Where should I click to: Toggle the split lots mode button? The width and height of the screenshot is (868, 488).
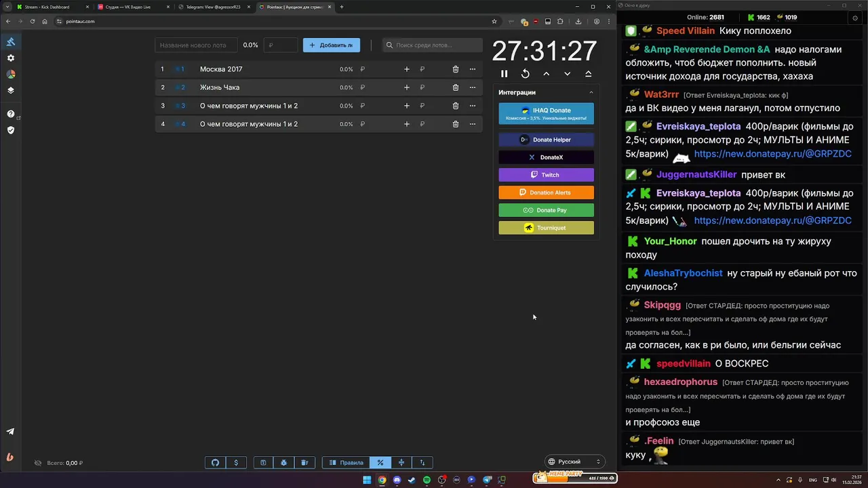coord(401,462)
